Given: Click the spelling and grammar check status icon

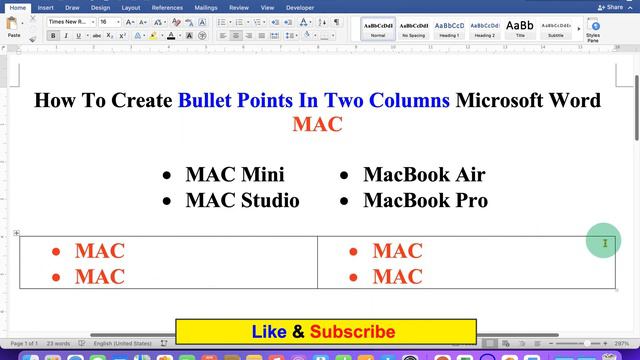Looking at the screenshot, I should pos(82,343).
